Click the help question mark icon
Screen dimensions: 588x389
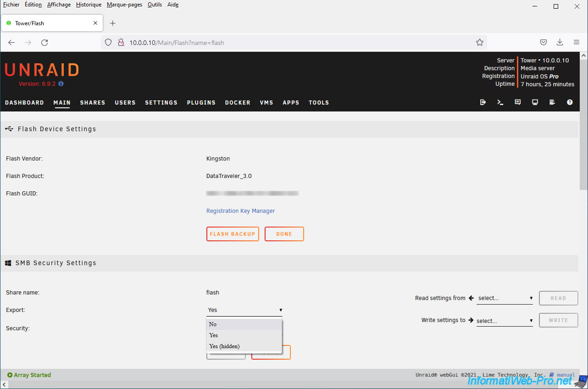pos(570,102)
